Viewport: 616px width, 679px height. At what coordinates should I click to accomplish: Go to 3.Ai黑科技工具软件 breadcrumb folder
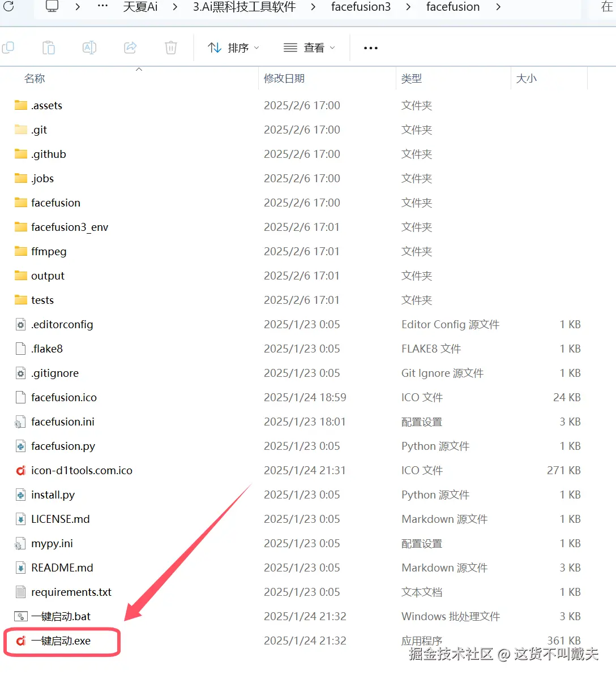point(245,7)
